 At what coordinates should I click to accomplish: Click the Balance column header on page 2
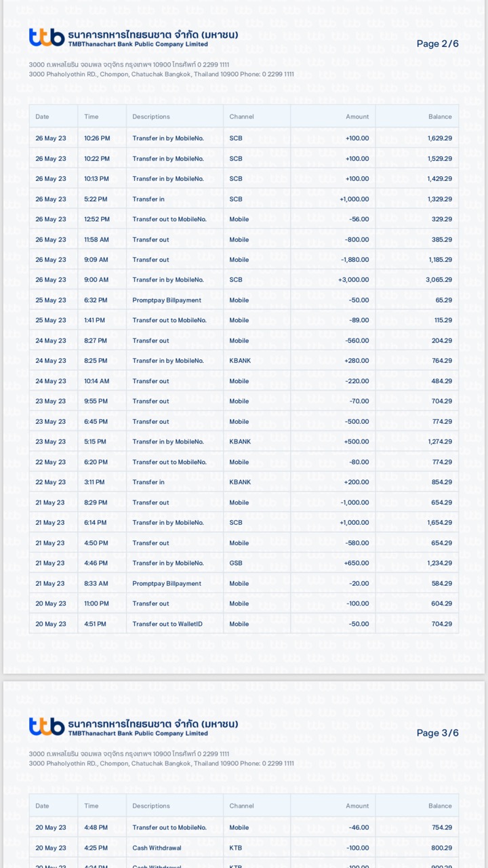tap(440, 117)
